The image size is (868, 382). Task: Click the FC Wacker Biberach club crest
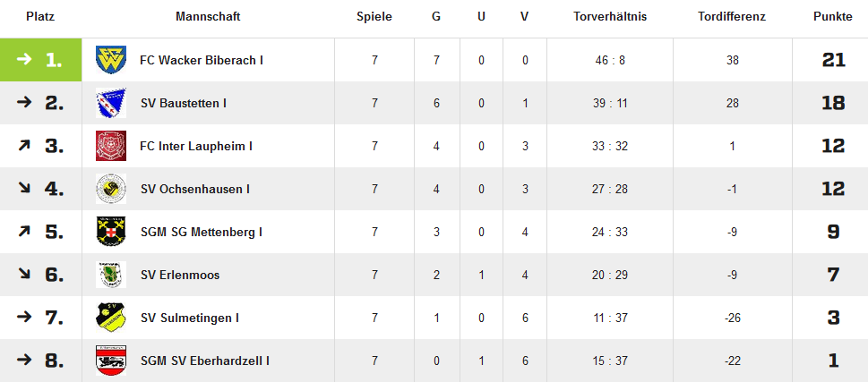click(x=111, y=60)
